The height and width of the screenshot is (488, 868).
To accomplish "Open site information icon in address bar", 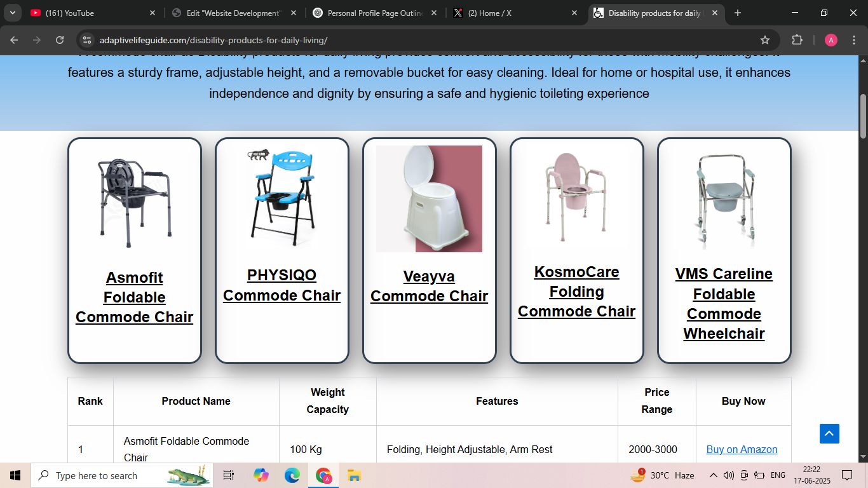I will 87,40.
